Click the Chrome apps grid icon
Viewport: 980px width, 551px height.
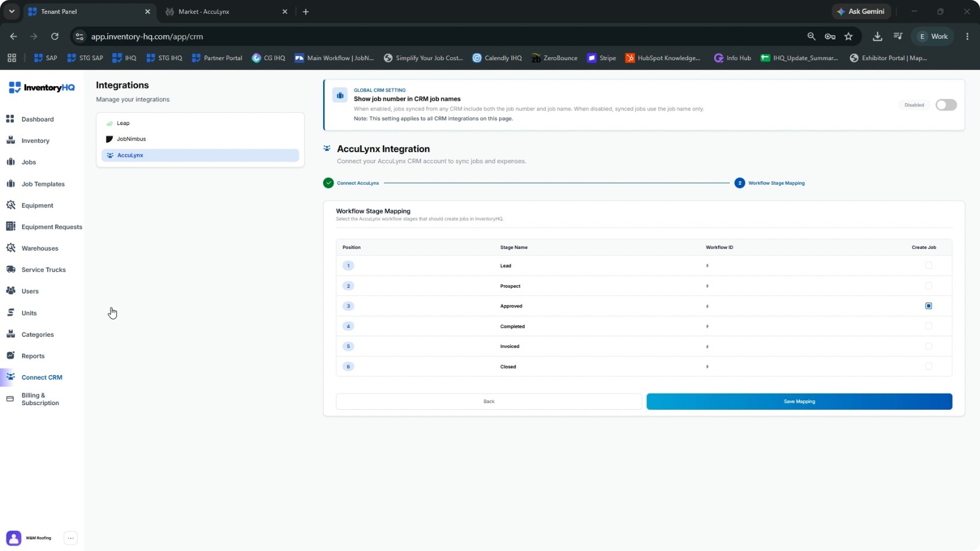pos(12,58)
